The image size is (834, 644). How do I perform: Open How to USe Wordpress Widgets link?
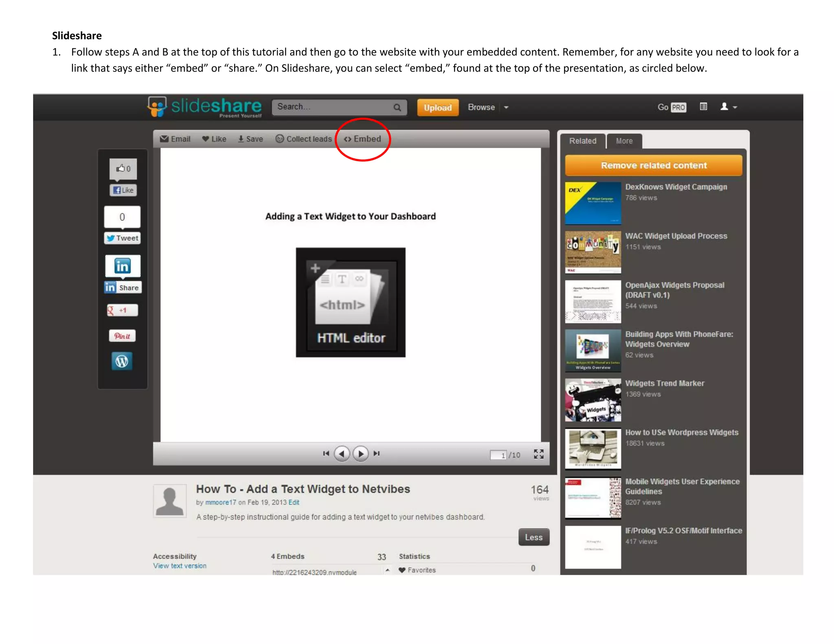coord(682,432)
